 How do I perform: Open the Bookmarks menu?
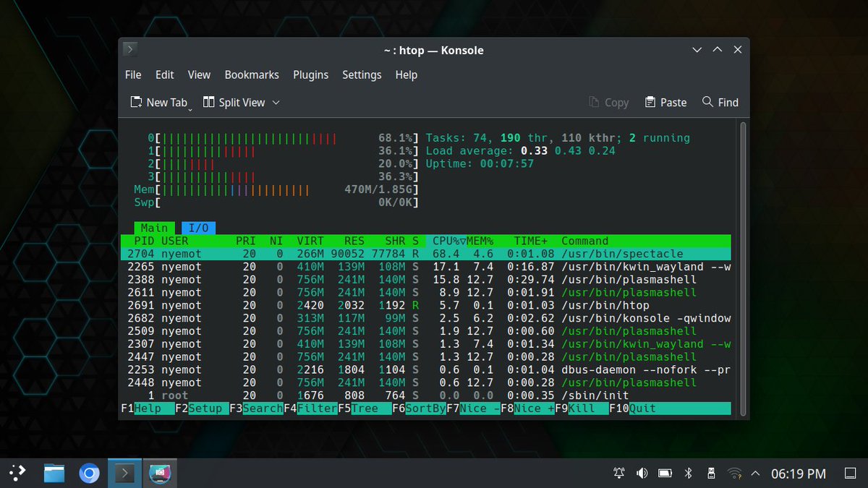[x=252, y=74]
